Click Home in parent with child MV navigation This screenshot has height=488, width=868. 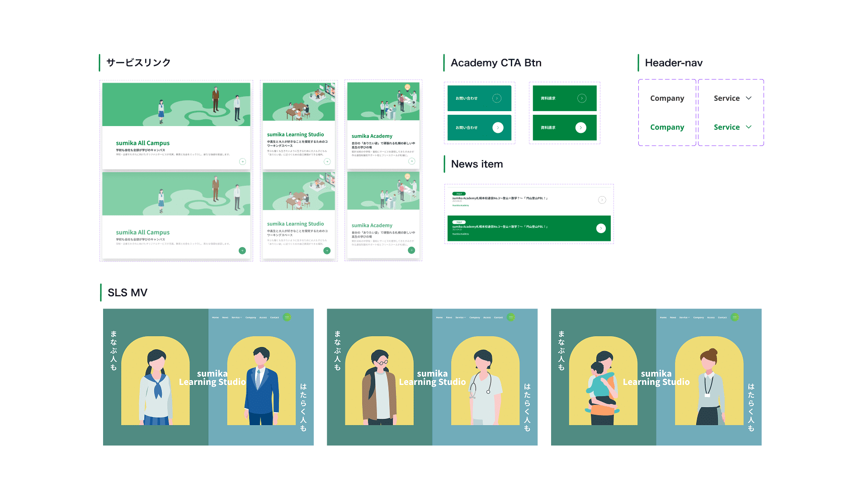pos(663,318)
